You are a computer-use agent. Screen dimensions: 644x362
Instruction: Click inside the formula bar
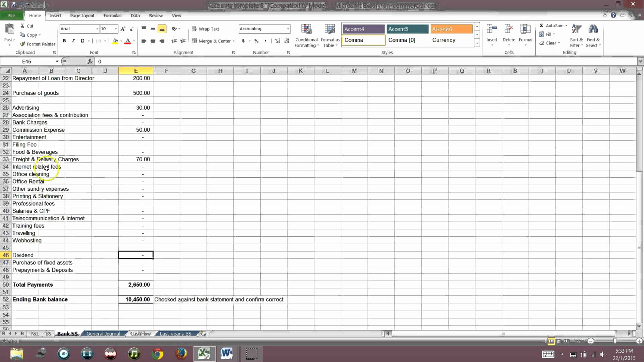click(x=187, y=61)
